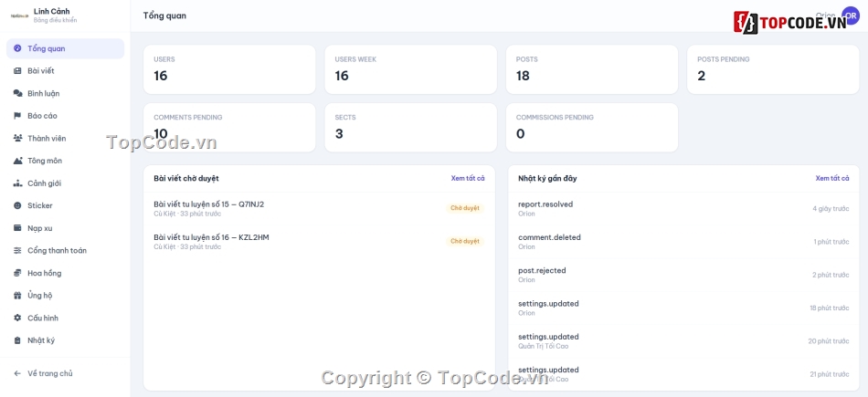Click the Tổng quan dashboard icon
The height and width of the screenshot is (397, 868).
tap(17, 48)
